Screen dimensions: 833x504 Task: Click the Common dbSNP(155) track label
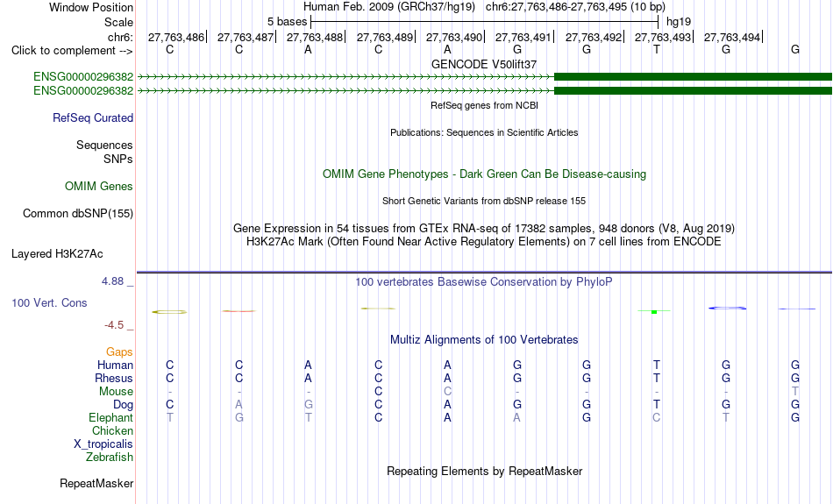(x=77, y=214)
